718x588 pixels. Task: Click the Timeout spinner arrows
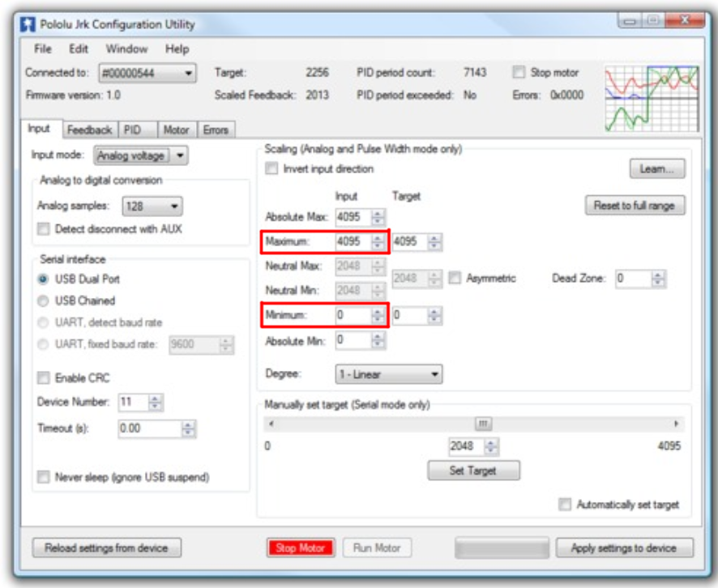[189, 428]
